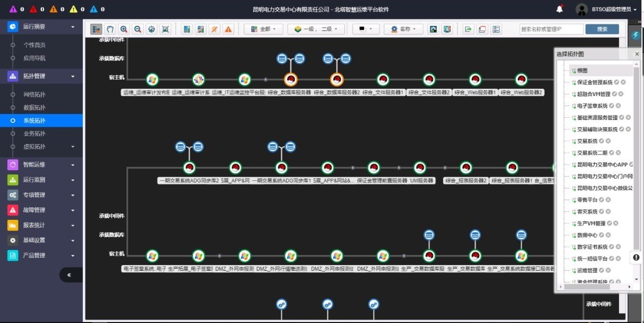The image size is (644, 323).
Task: Click edit icon next to 交易系统
Action: click(x=601, y=141)
